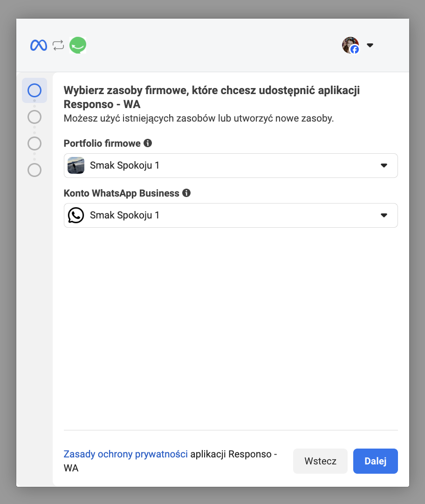Show info for Konto WhatsApp Business

[x=186, y=193]
